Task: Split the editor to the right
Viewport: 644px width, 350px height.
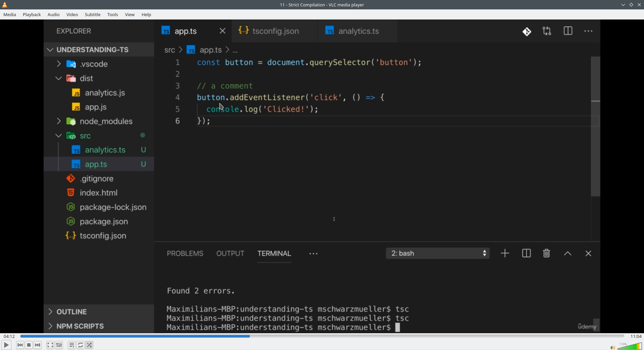Action: click(x=568, y=31)
